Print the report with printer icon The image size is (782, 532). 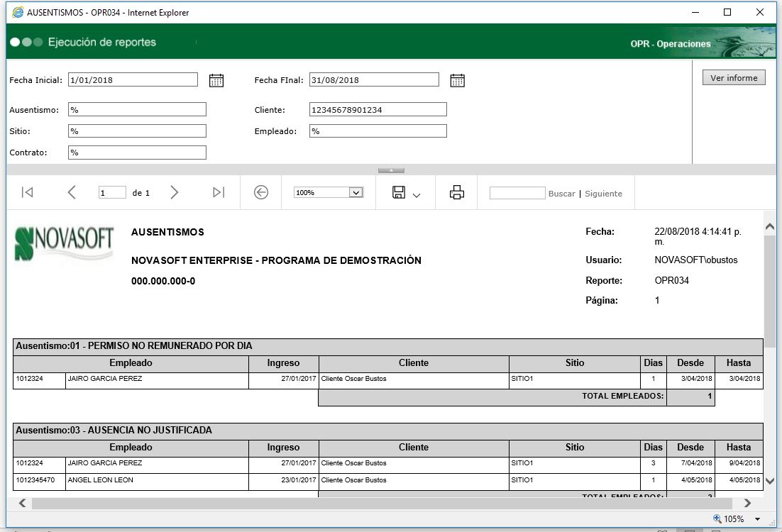(x=457, y=192)
